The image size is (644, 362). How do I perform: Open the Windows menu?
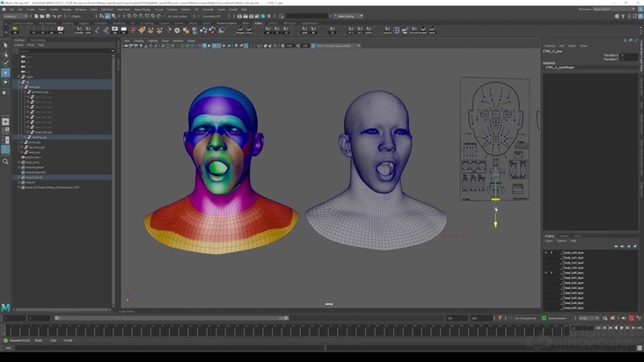pyautogui.click(x=81, y=10)
